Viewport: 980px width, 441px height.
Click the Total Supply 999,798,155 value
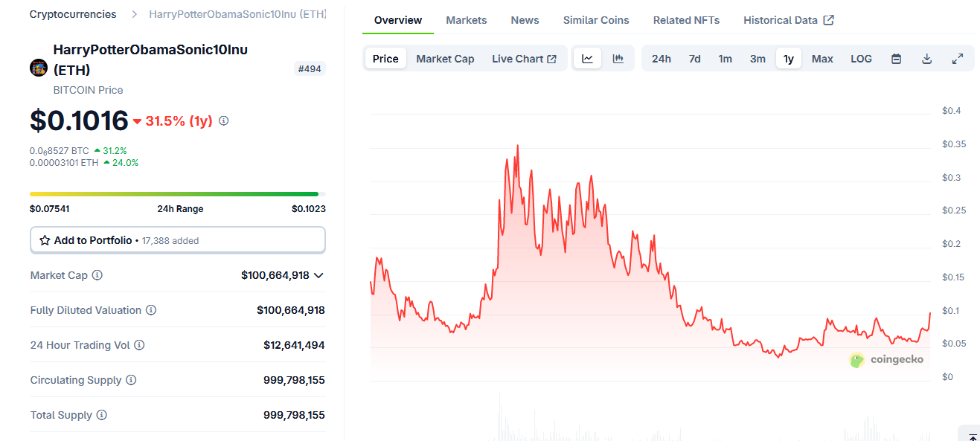(294, 415)
